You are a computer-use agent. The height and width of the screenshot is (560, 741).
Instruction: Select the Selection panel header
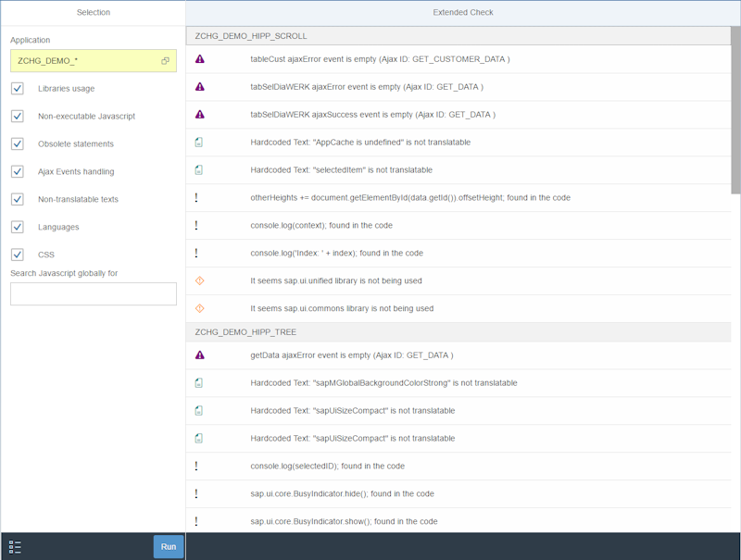pyautogui.click(x=92, y=12)
